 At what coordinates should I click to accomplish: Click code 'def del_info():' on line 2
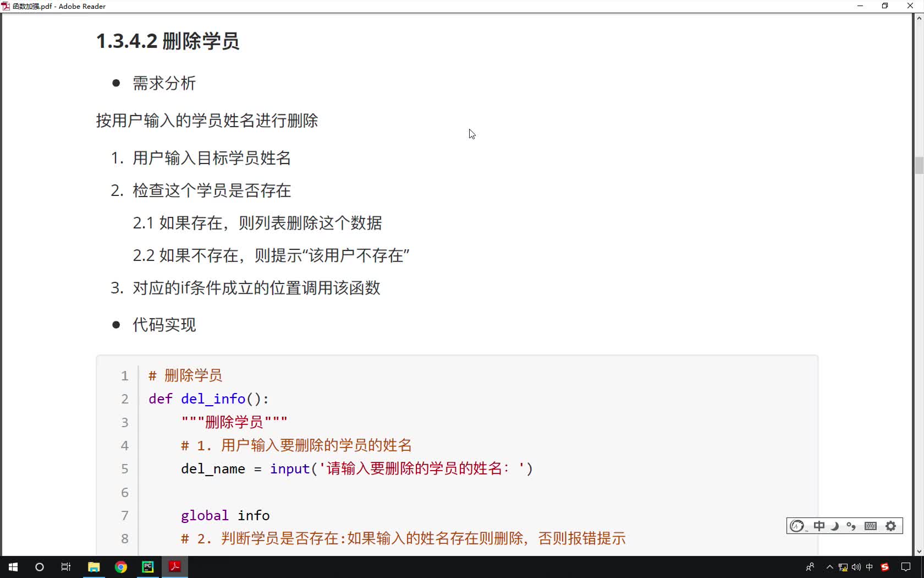click(208, 399)
